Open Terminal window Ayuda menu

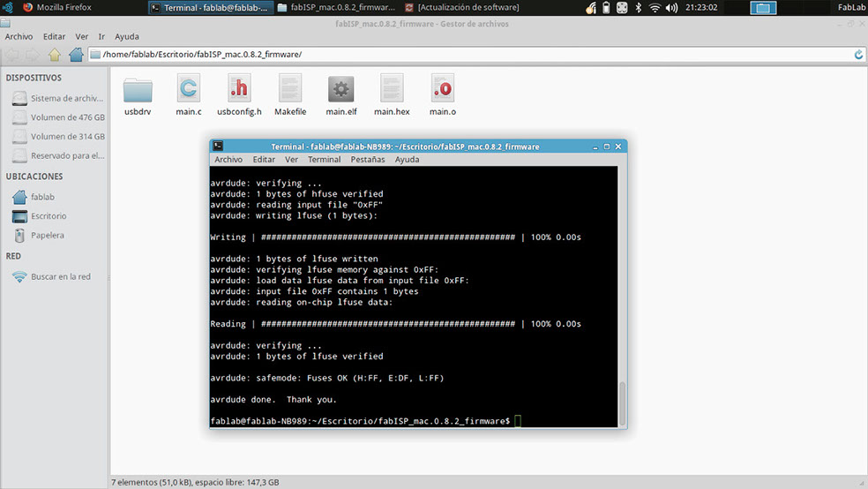(x=407, y=160)
